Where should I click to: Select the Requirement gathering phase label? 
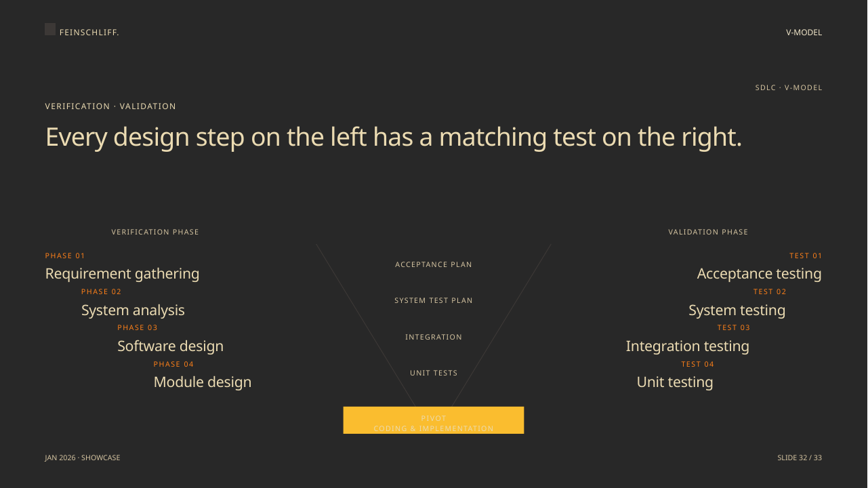tap(122, 274)
